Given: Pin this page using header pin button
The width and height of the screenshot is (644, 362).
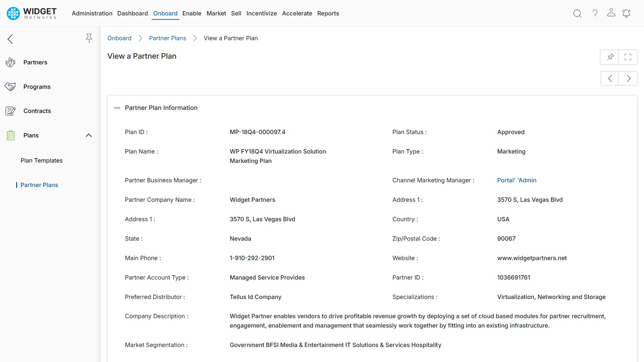Looking at the screenshot, I should (x=610, y=57).
